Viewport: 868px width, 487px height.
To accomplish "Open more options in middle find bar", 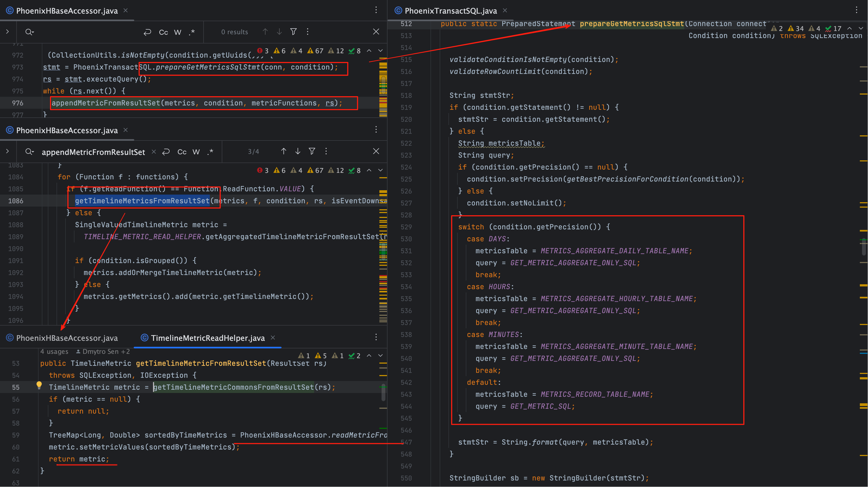I will (326, 151).
